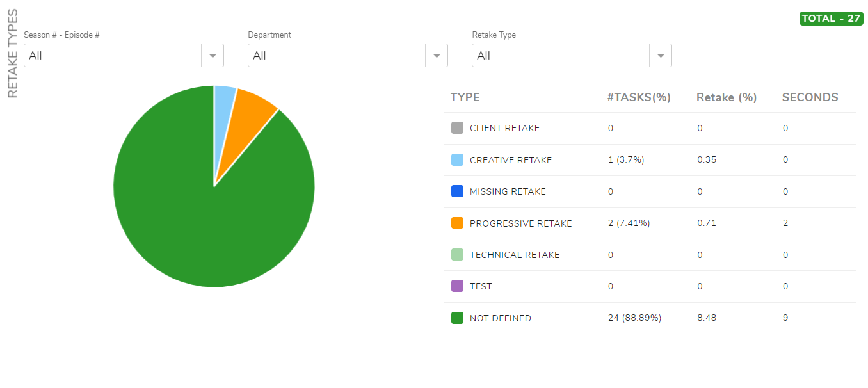Click the Department 'All' selection field
This screenshot has width=868, height=388.
tap(337, 56)
